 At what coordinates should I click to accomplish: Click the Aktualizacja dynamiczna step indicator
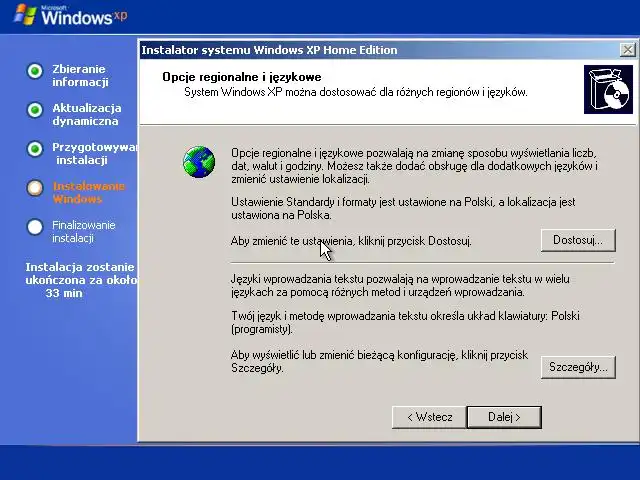35,110
